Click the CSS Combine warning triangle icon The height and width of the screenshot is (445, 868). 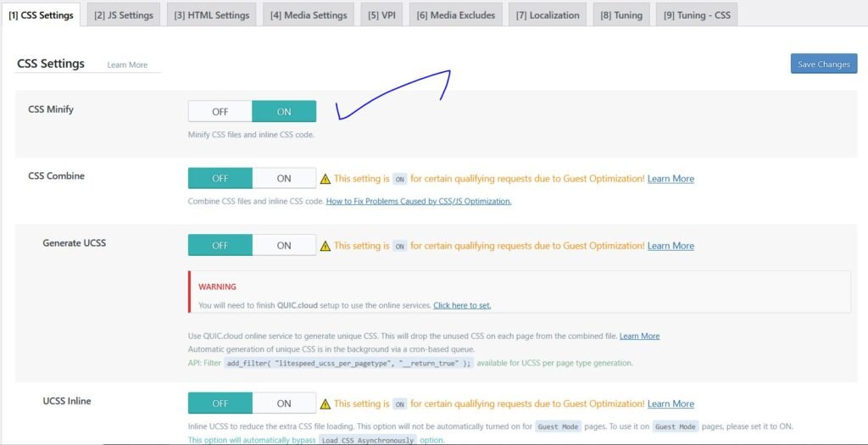click(x=325, y=179)
